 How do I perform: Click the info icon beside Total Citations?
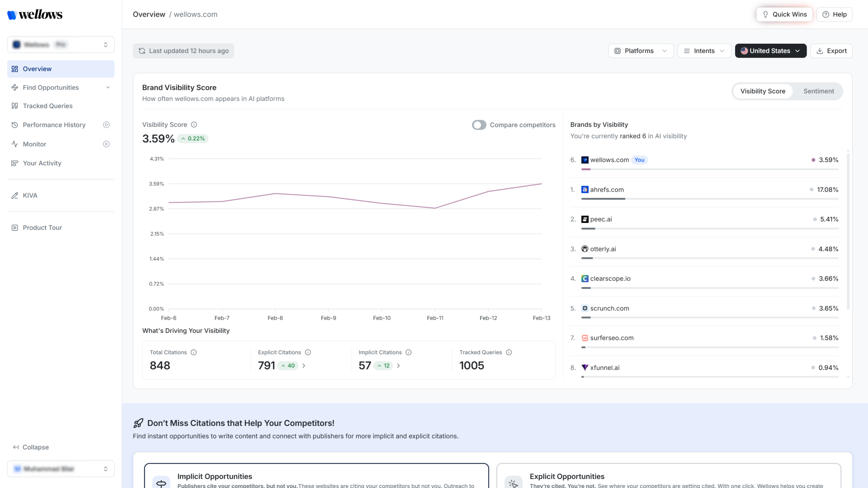click(194, 352)
